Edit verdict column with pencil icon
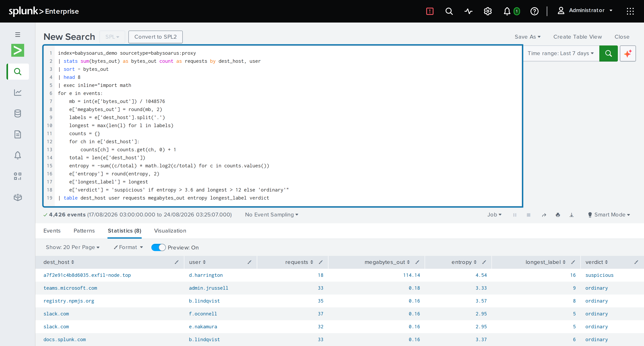This screenshot has height=346, width=644. (x=636, y=262)
